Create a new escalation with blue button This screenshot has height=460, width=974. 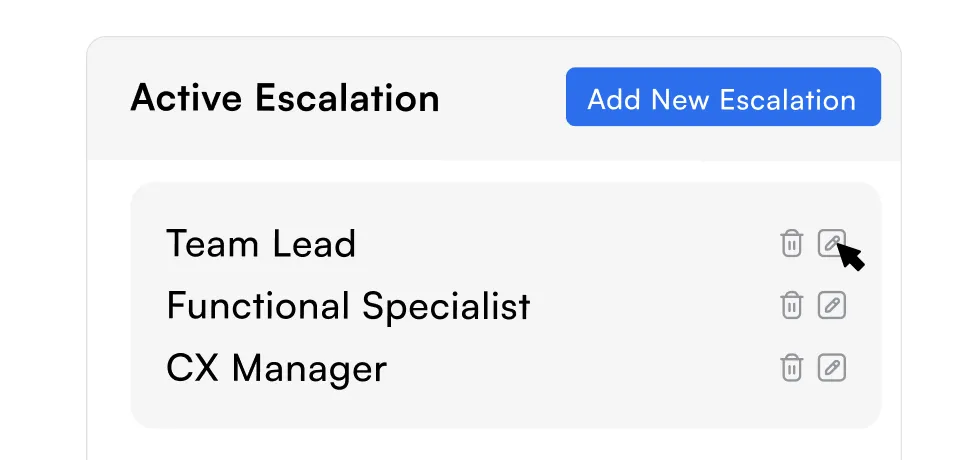coord(722,97)
